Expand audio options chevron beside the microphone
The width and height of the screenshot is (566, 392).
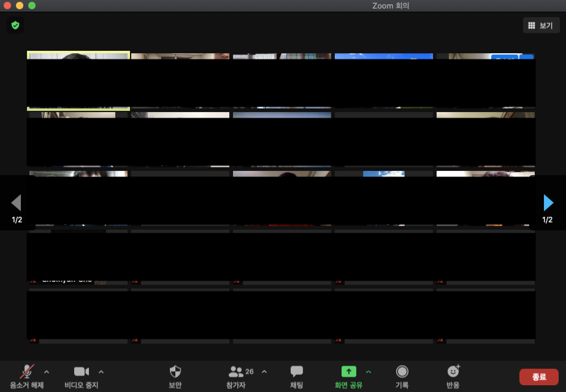pyautogui.click(x=47, y=372)
